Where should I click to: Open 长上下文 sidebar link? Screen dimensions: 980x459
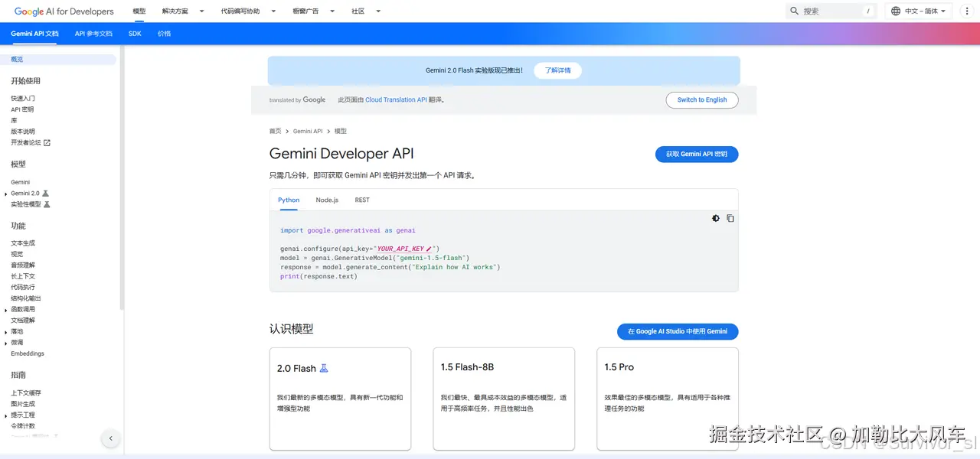(x=23, y=276)
